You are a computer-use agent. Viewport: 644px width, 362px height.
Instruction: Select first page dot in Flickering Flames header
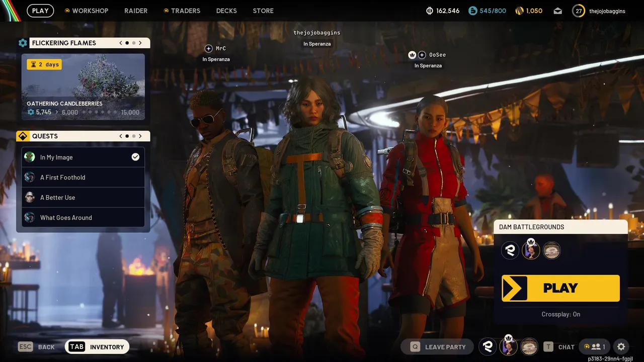(127, 43)
